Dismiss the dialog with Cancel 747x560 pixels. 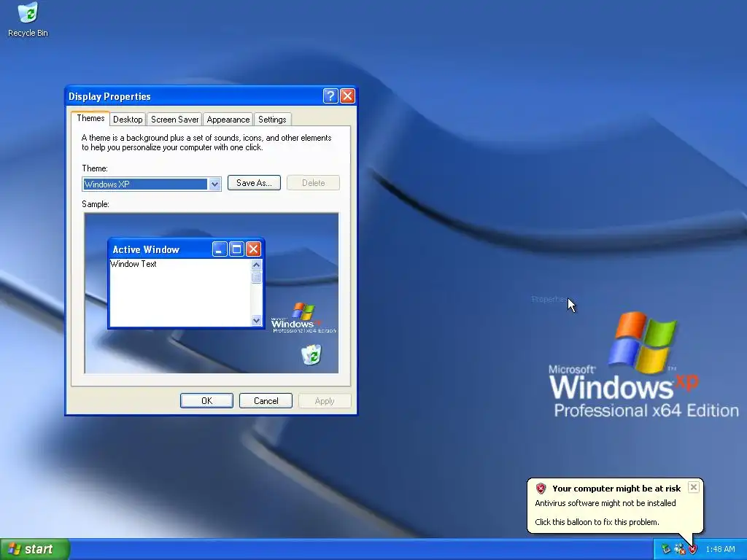click(x=266, y=401)
